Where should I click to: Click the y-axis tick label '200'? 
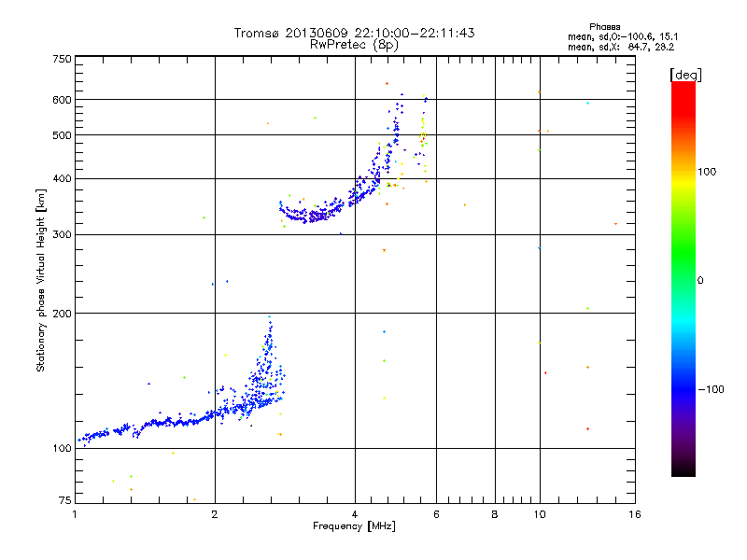click(x=62, y=313)
